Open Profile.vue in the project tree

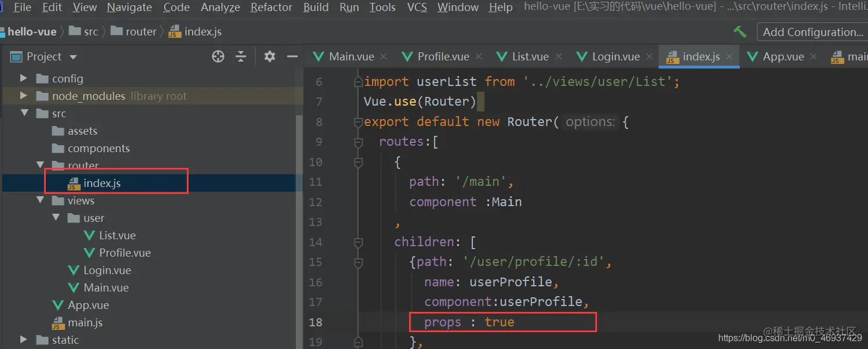[x=117, y=253]
